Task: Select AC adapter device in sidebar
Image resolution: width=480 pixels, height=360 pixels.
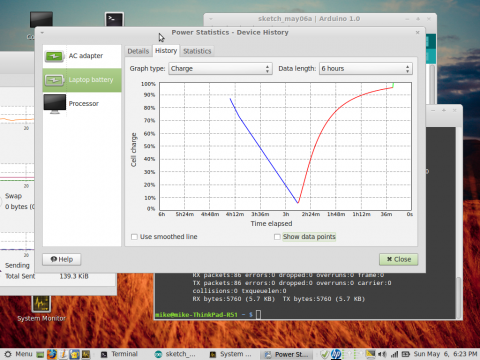Action: point(82,56)
